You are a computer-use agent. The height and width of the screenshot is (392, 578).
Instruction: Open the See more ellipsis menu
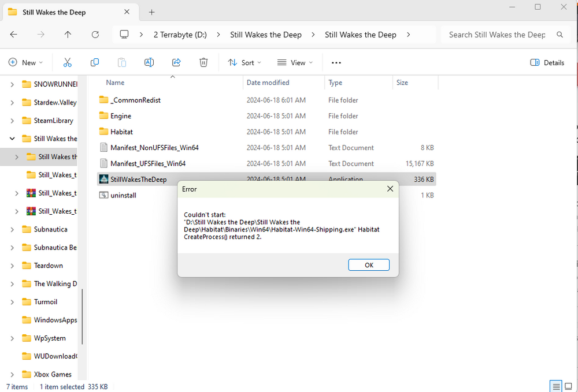tap(336, 62)
